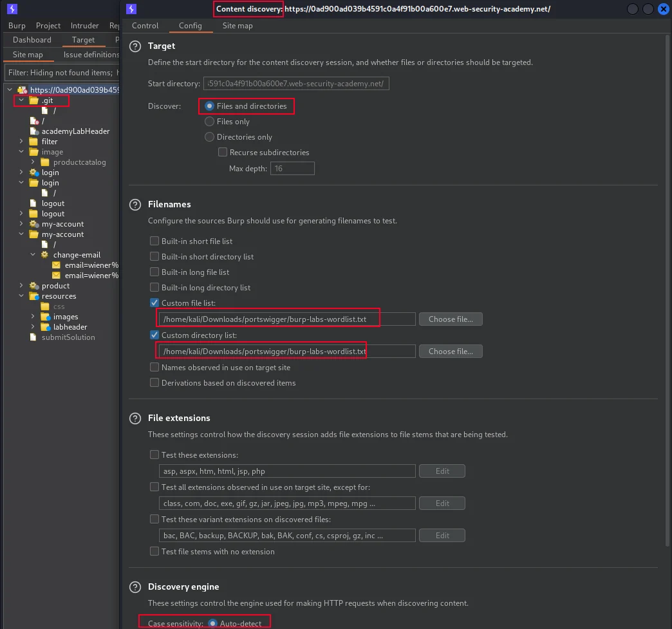The width and height of the screenshot is (672, 629).
Task: Open the Issue definitions tab
Action: pyautogui.click(x=91, y=55)
